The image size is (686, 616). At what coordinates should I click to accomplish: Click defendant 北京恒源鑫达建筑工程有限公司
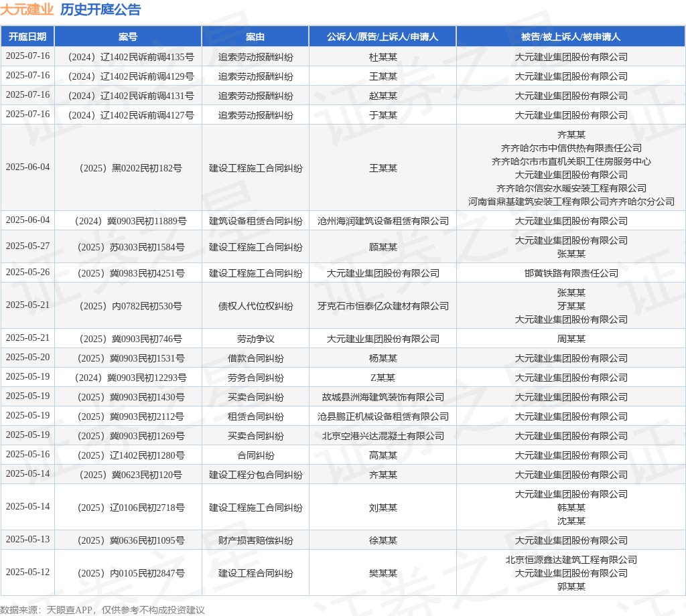[571, 560]
